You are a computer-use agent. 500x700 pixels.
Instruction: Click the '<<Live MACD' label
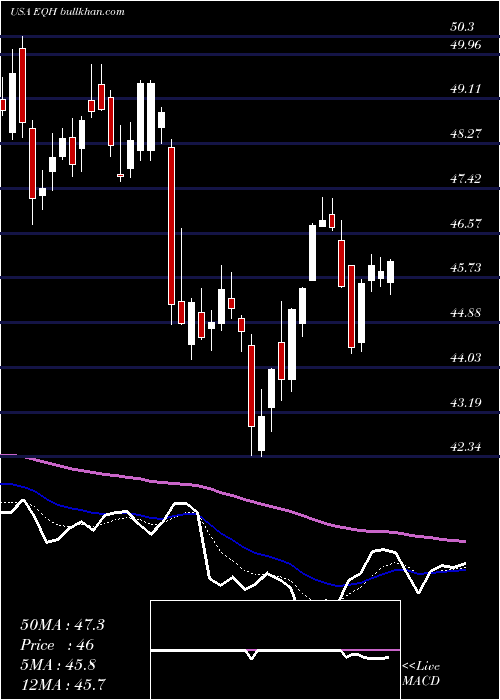(x=421, y=673)
